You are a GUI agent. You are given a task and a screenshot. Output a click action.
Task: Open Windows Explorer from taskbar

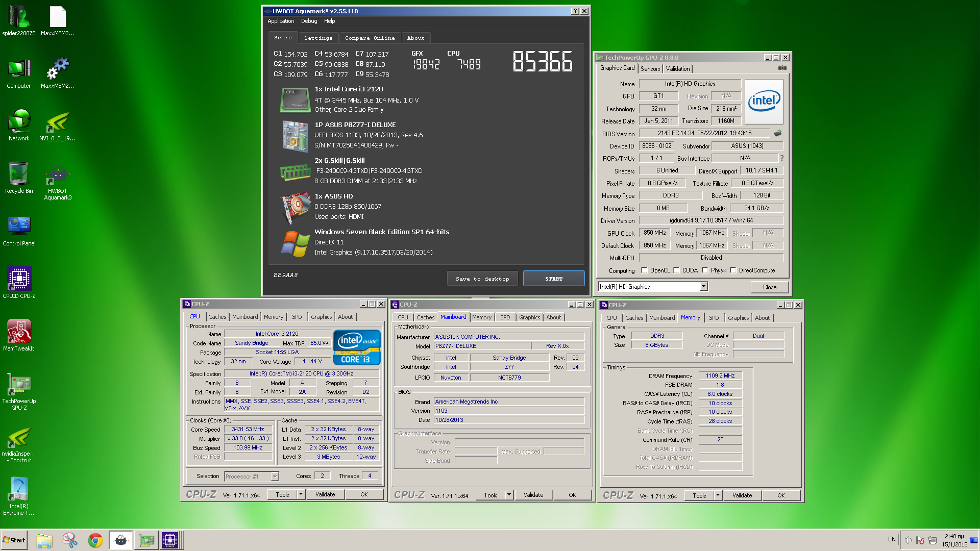(x=44, y=540)
